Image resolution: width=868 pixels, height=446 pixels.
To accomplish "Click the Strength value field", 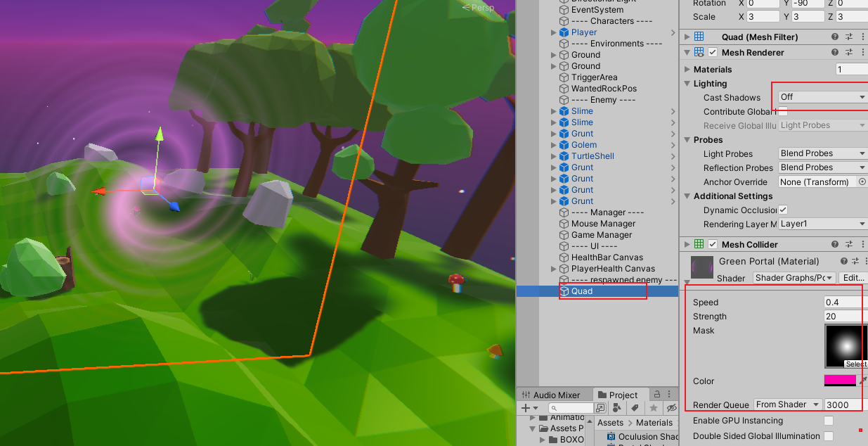I will coord(846,317).
